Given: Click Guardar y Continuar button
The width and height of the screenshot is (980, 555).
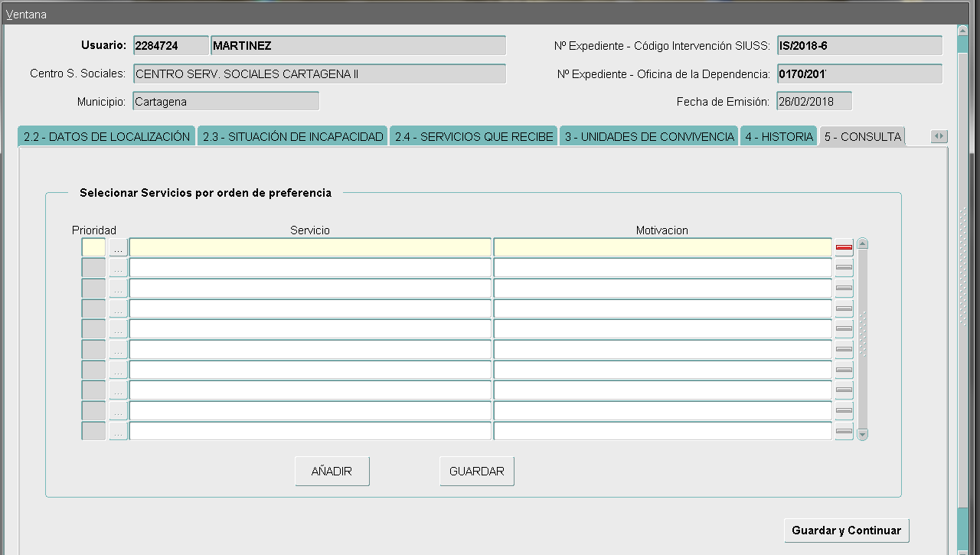Looking at the screenshot, I should tap(846, 531).
